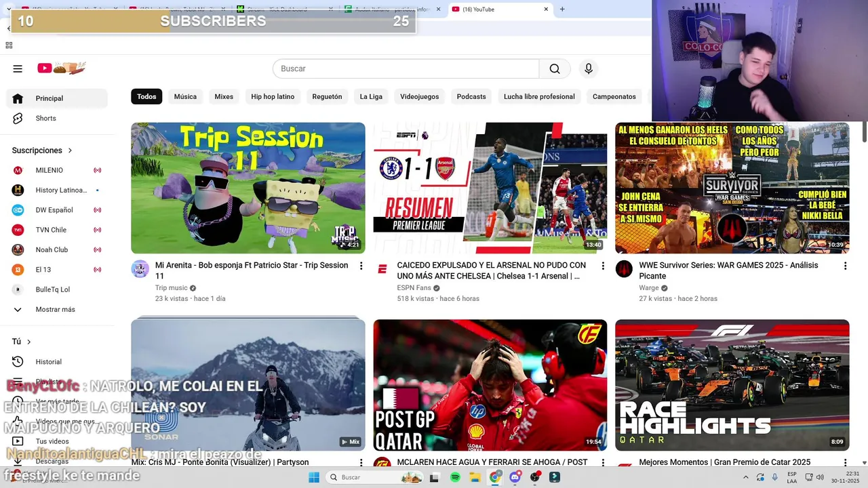Go to the Warge channel name
The width and height of the screenshot is (868, 488).
point(649,288)
